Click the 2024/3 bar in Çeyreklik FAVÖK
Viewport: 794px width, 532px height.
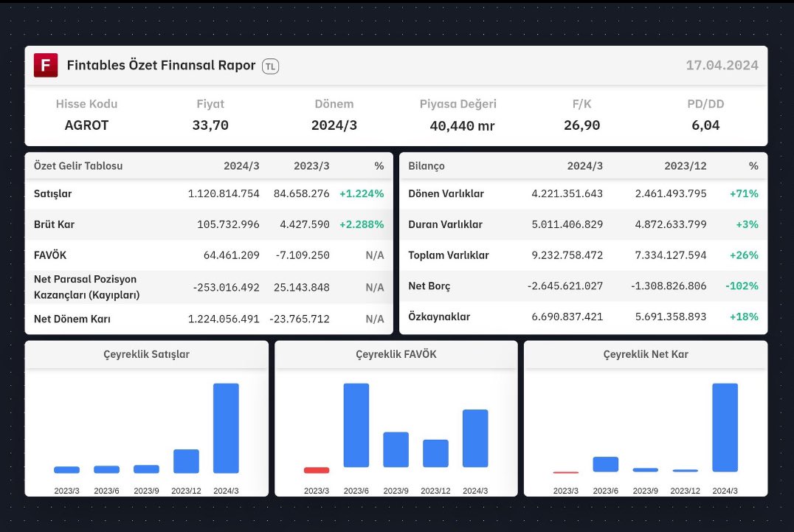click(x=475, y=438)
